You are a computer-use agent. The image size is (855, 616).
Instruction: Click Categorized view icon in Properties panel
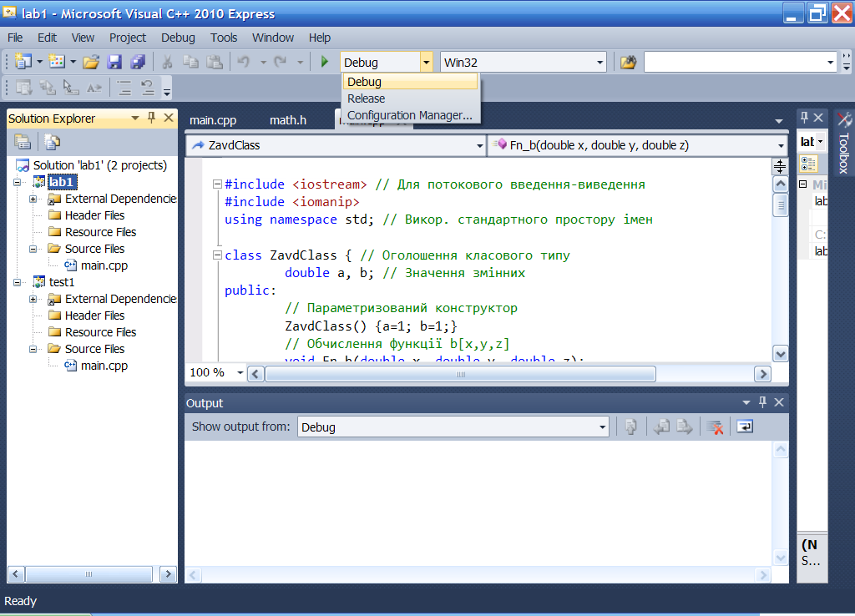pos(808,163)
